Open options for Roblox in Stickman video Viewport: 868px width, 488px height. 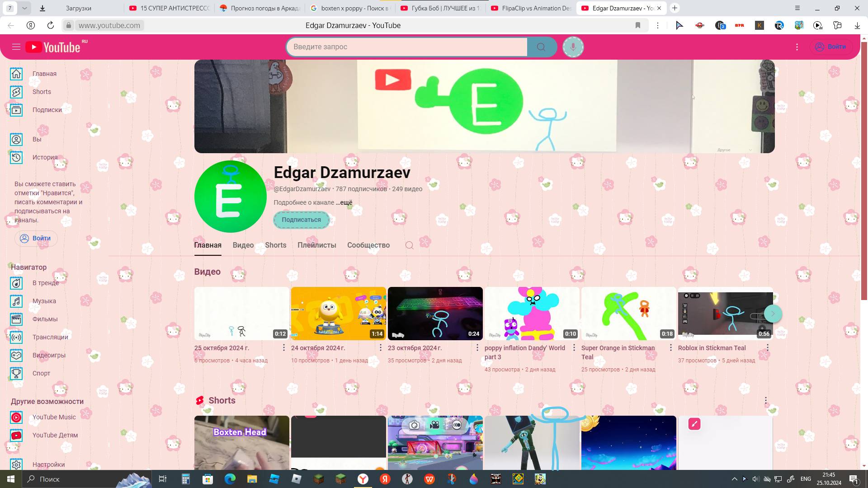click(x=768, y=347)
